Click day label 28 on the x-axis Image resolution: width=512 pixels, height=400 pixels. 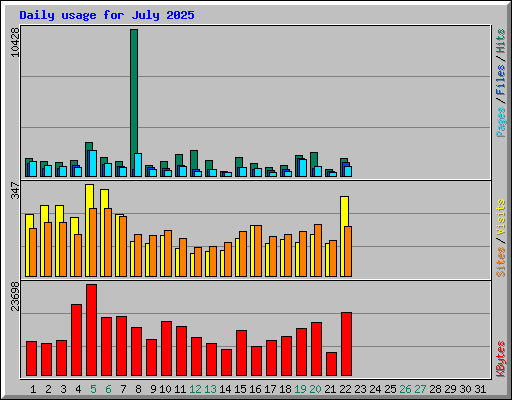coord(435,389)
